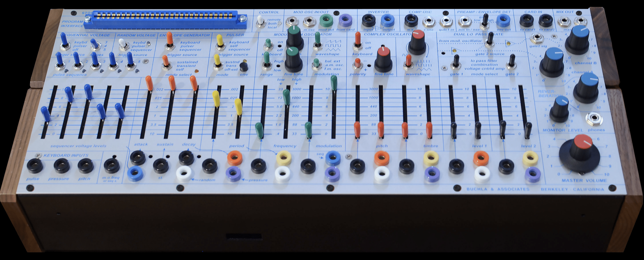
Task: Click the to card2 black jack
Action: click(545, 21)
